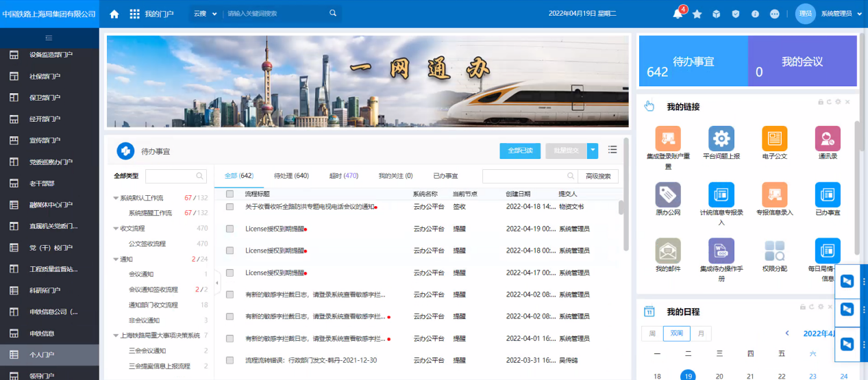Tick checkbox for 关于收看收听全路防洪专题 row
The width and height of the screenshot is (868, 380).
[x=230, y=207]
